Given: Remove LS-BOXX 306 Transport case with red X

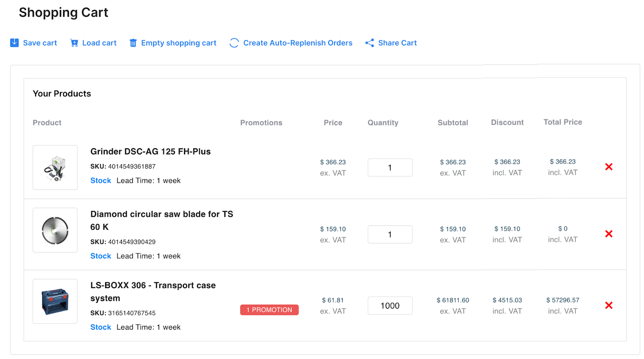Looking at the screenshot, I should click(x=609, y=305).
